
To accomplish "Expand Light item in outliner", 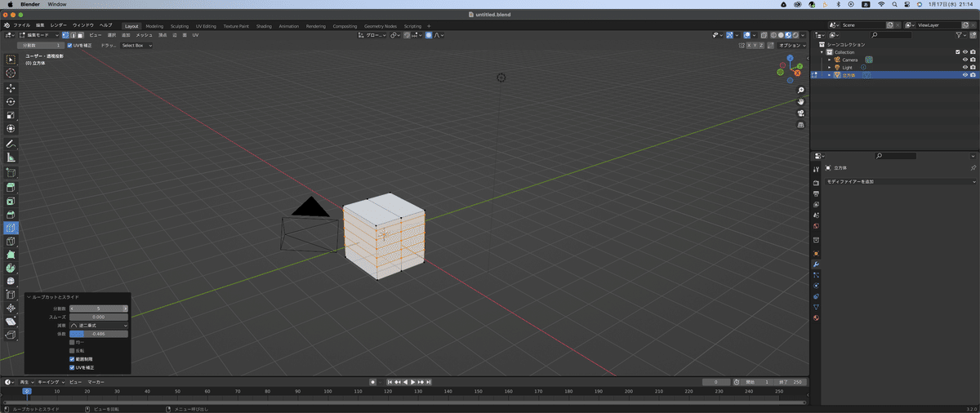I will point(830,67).
